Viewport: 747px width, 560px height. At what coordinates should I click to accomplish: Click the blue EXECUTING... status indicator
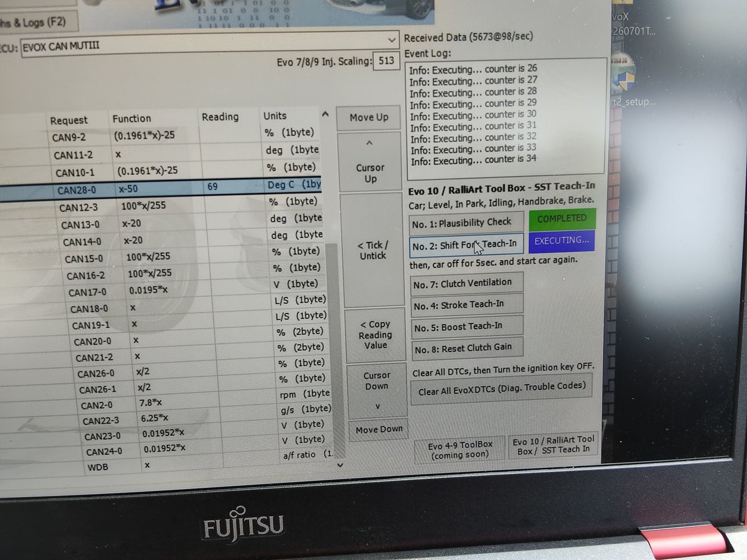(562, 241)
